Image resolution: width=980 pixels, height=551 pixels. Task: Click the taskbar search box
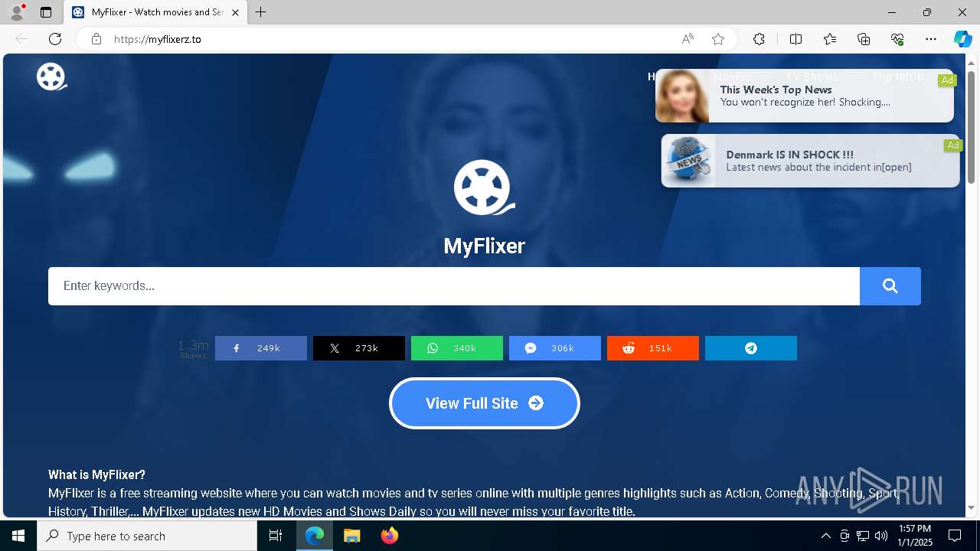coord(147,536)
